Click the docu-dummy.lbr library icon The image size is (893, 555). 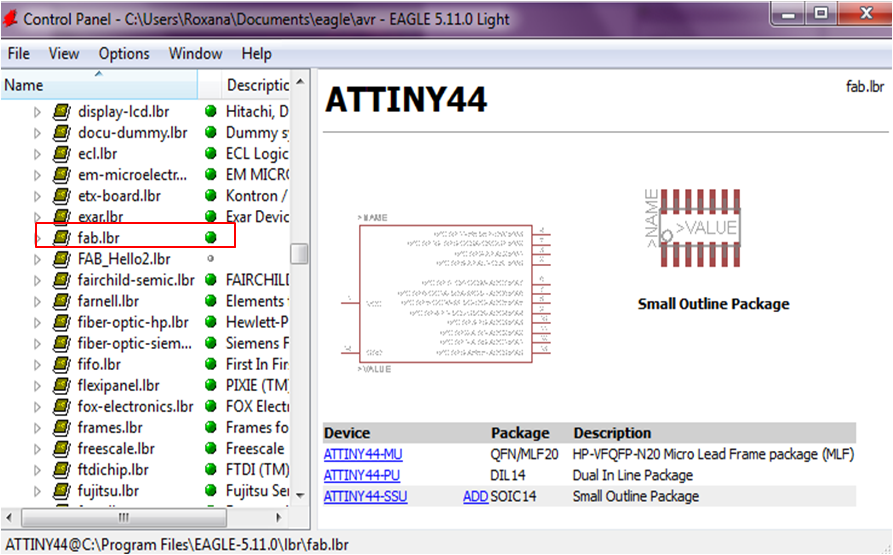(62, 133)
